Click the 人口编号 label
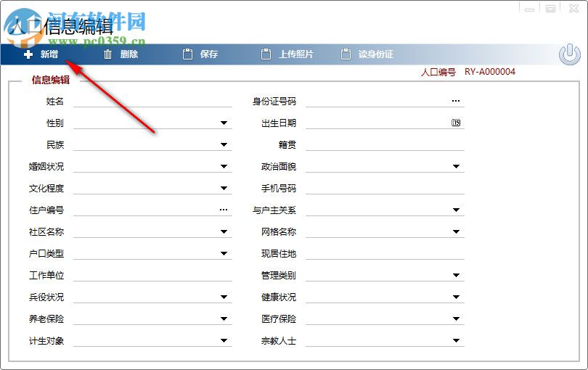 (438, 72)
